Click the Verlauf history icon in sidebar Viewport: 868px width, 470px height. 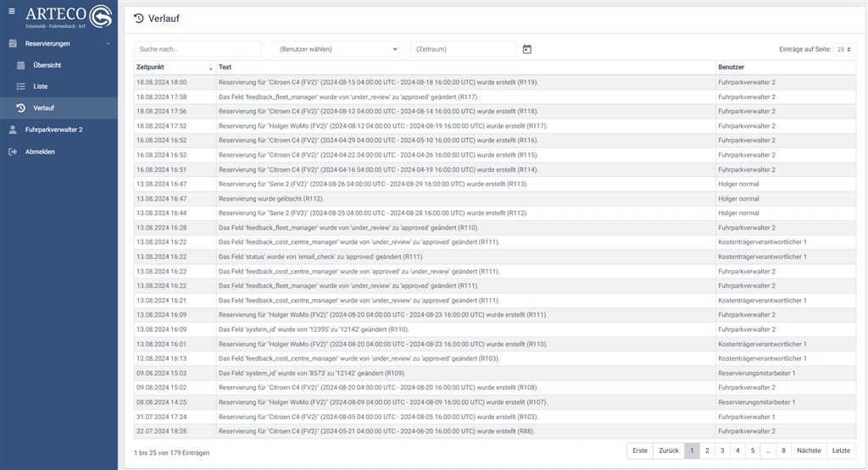(x=21, y=108)
